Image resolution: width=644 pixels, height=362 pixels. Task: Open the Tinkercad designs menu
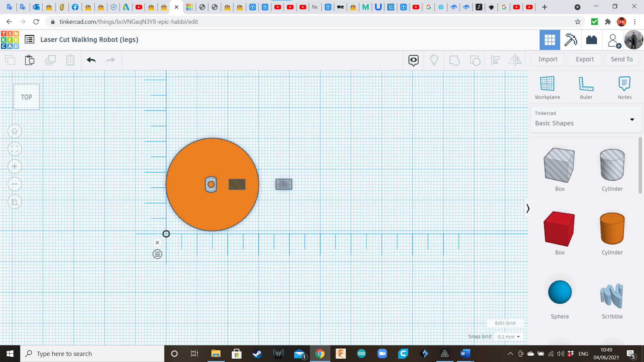(x=30, y=39)
